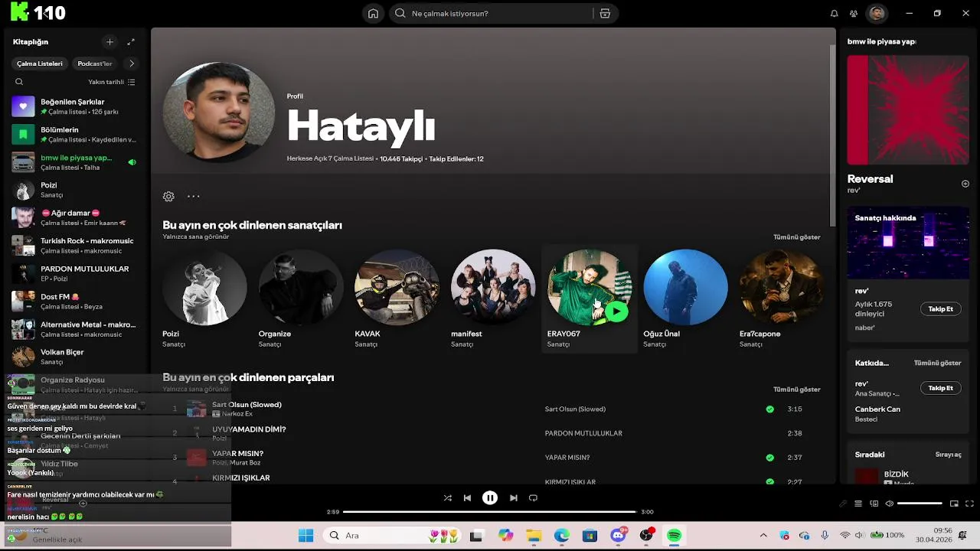Toggle the lyrics microphone icon
The image size is (980, 551).
pyautogui.click(x=843, y=504)
